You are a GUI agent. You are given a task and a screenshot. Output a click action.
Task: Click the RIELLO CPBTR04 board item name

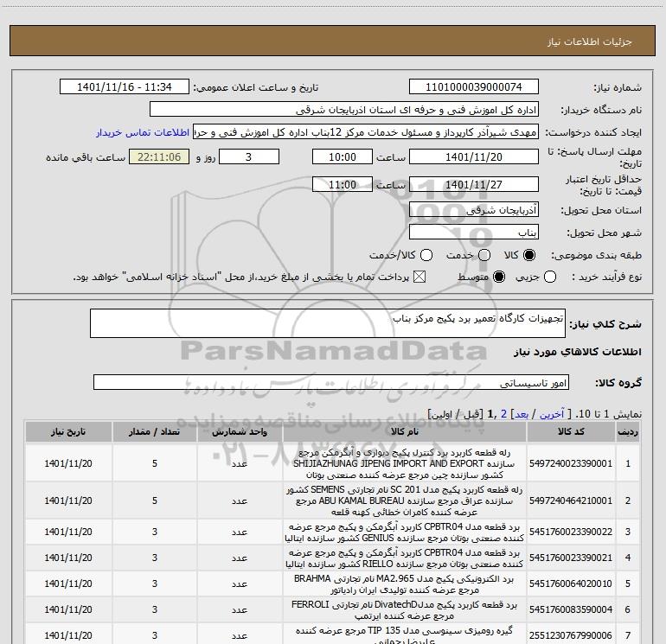coord(405,558)
